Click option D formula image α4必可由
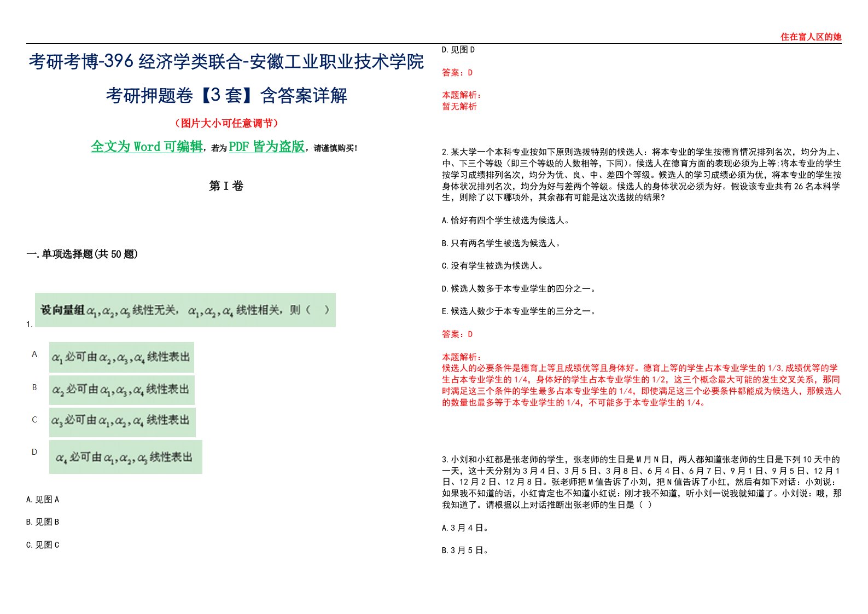Image resolution: width=868 pixels, height=614 pixels. [125, 457]
